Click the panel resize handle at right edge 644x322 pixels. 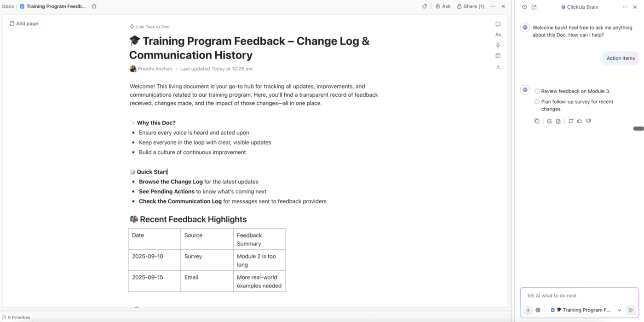tap(638, 129)
